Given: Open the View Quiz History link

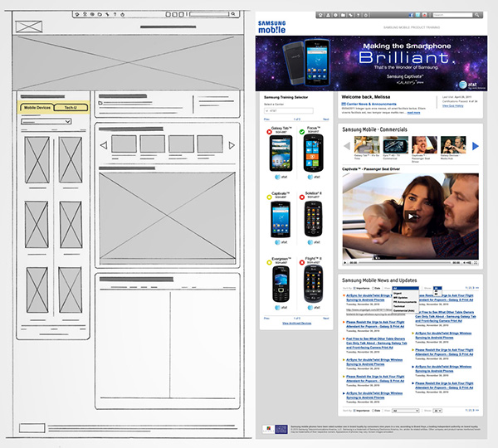Looking at the screenshot, I should [452, 106].
